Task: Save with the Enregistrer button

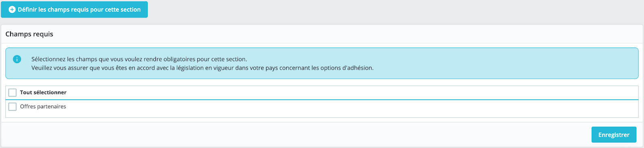Action: [614, 135]
